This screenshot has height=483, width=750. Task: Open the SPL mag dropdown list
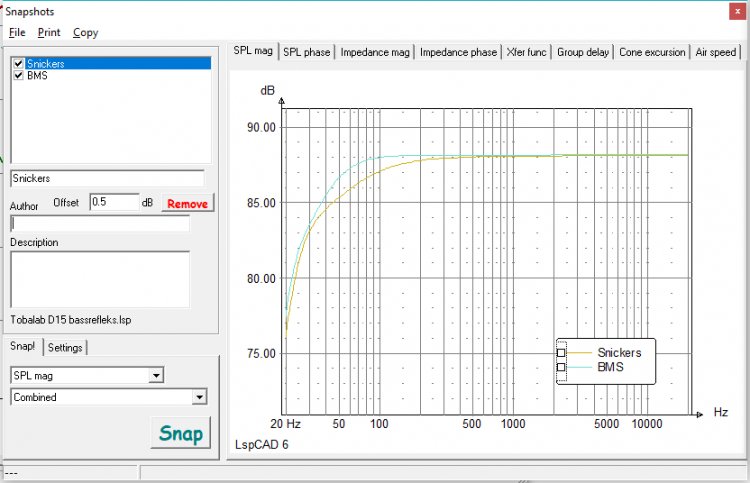[x=155, y=375]
